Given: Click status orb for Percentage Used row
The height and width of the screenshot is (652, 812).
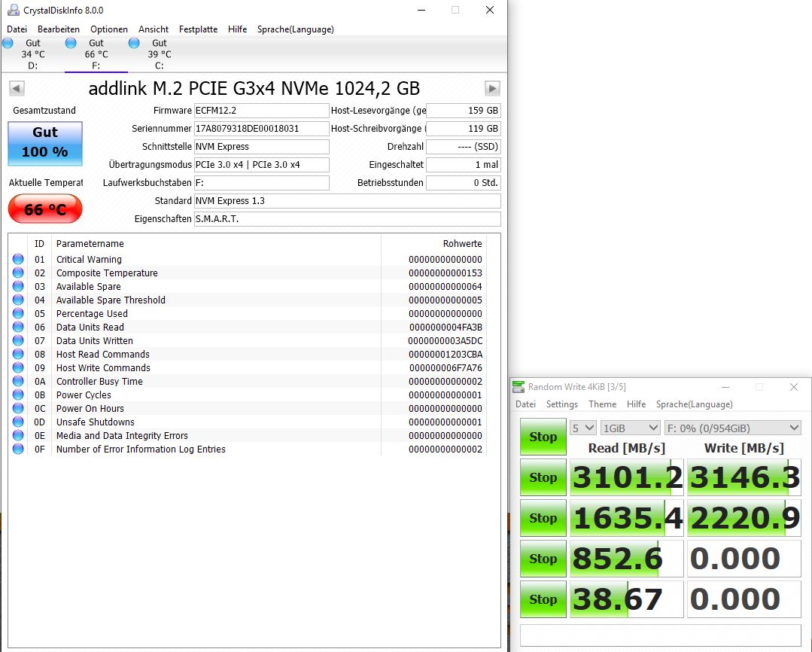Looking at the screenshot, I should click(x=18, y=313).
